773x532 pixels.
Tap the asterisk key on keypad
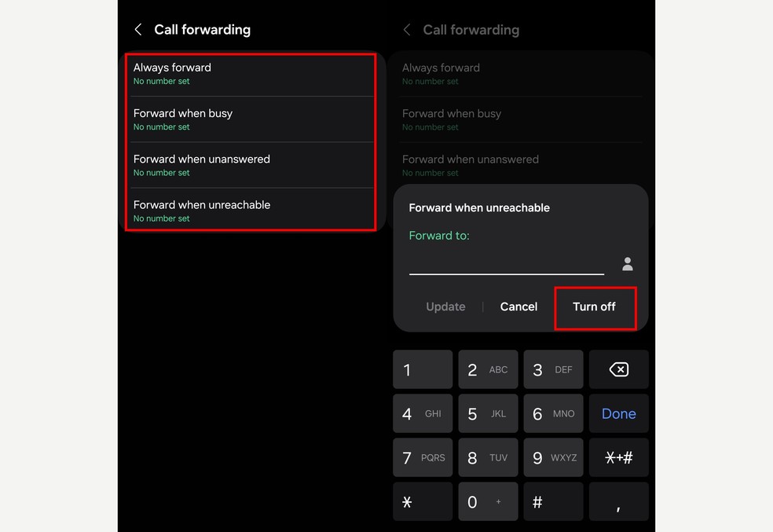point(423,501)
